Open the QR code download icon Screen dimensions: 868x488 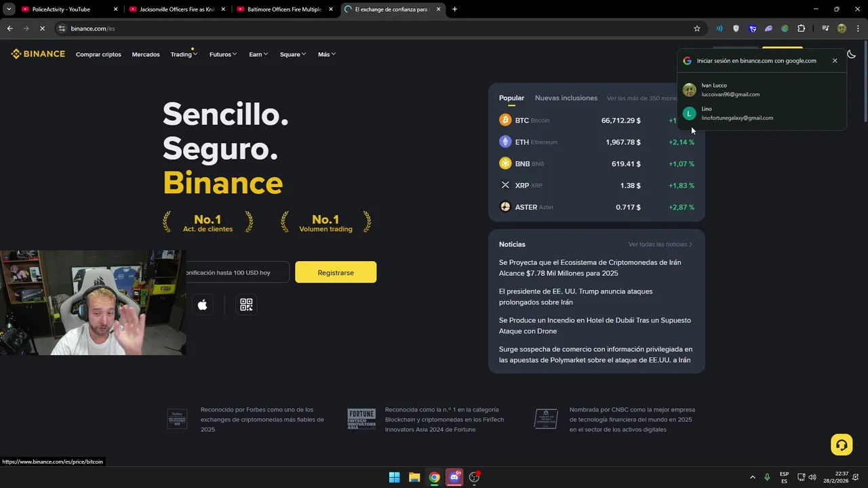[x=246, y=305]
